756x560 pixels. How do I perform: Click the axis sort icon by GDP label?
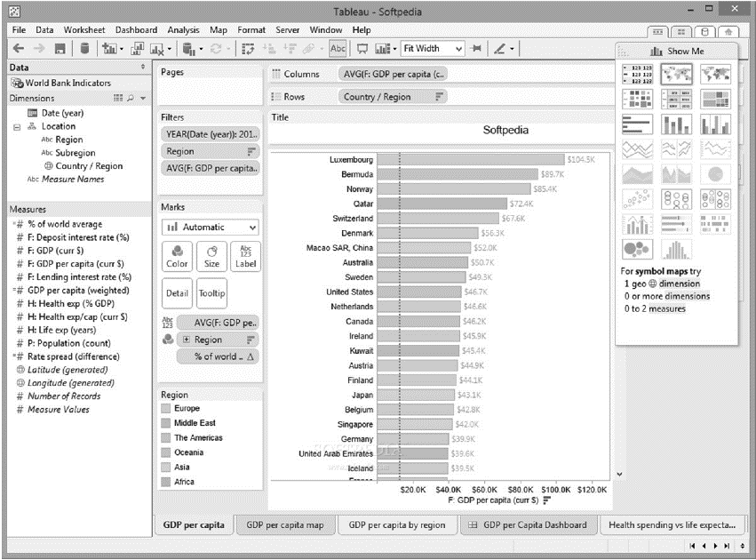(546, 500)
